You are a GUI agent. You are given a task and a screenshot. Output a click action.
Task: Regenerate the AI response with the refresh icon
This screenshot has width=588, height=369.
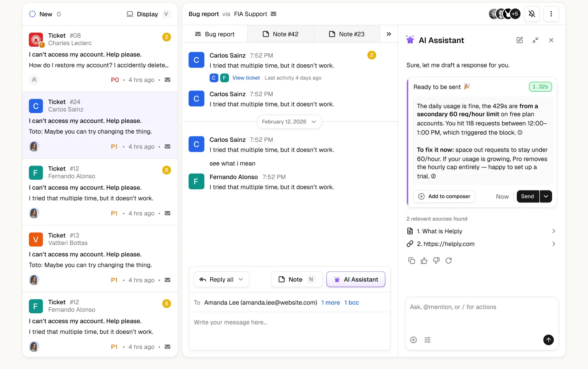(449, 261)
